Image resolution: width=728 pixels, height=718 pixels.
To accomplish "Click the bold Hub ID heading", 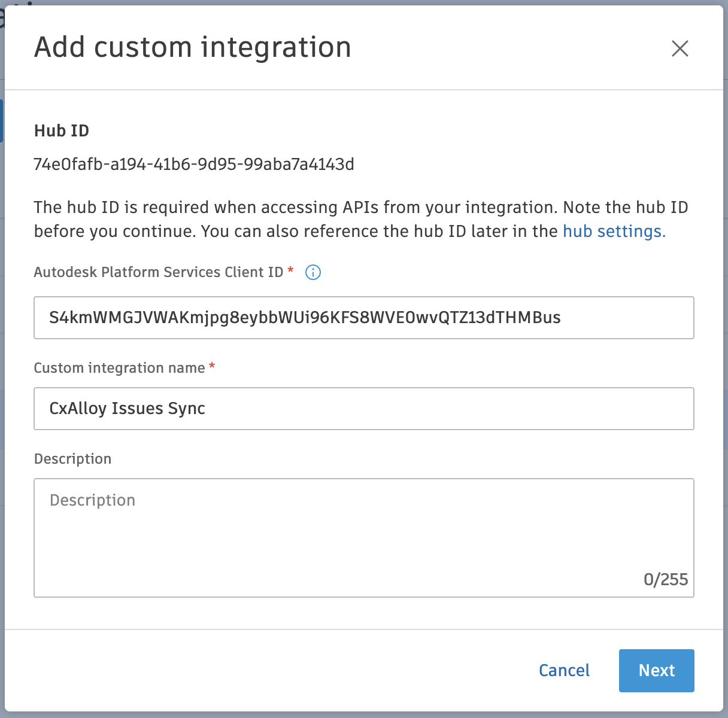I will coord(62,131).
